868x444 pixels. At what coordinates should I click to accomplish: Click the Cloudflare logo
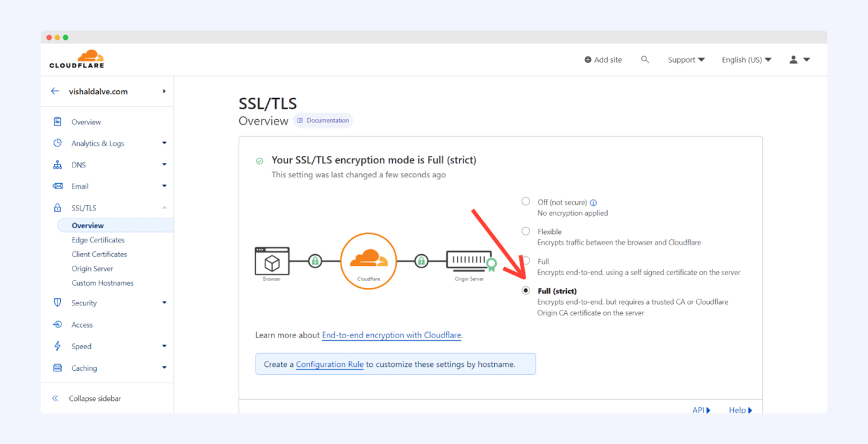(76, 59)
